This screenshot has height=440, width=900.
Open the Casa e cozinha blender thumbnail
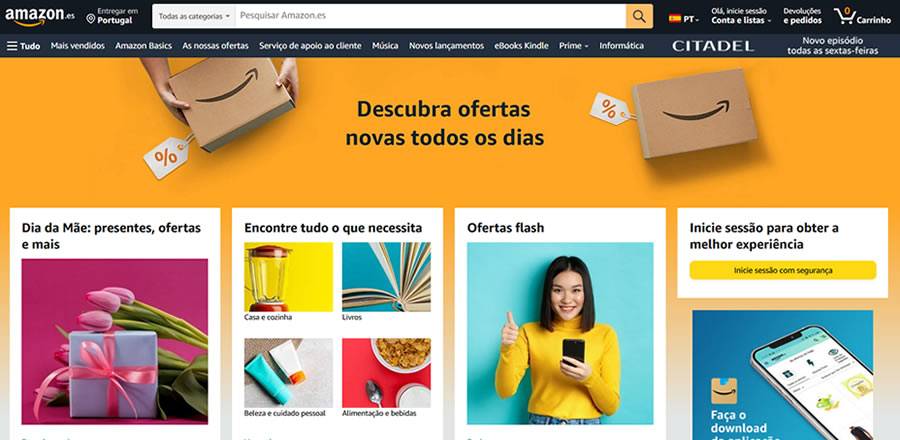click(x=289, y=277)
